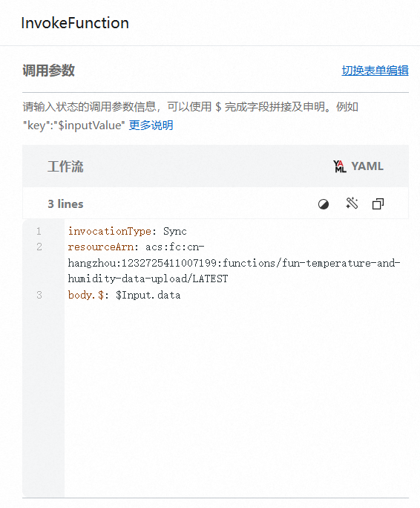Viewport: 420px width, 508px height.
Task: Click the 工作流 editor header
Action: click(x=65, y=166)
